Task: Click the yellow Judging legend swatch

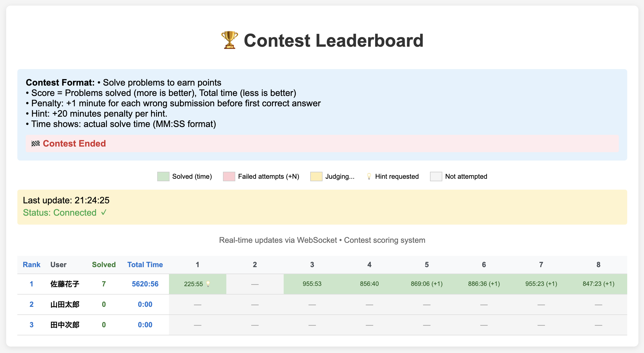Action: [316, 176]
